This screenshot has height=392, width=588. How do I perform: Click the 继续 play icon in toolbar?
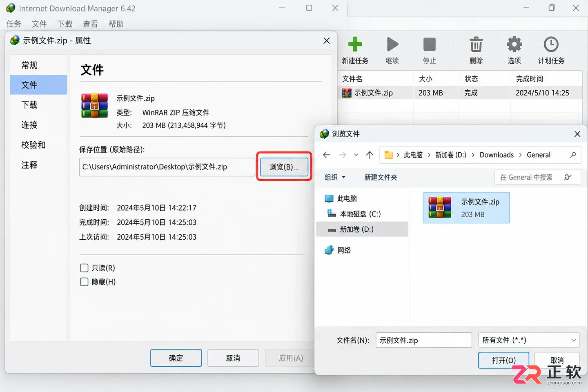[x=392, y=44]
